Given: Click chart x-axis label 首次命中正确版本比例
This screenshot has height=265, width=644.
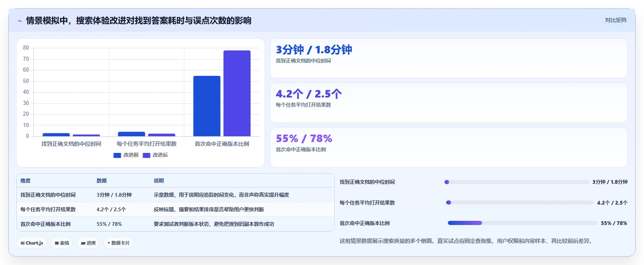Looking at the screenshot, I should (222, 144).
